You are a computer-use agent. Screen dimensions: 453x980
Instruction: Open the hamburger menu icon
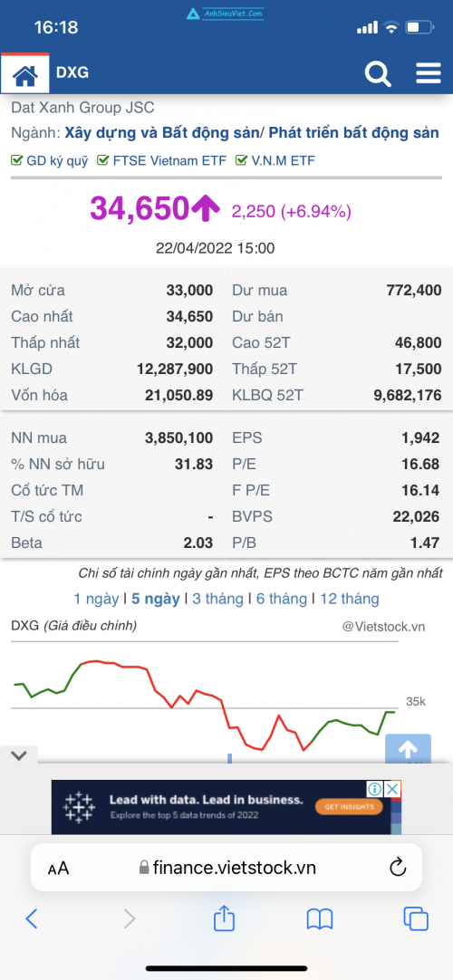(x=429, y=73)
